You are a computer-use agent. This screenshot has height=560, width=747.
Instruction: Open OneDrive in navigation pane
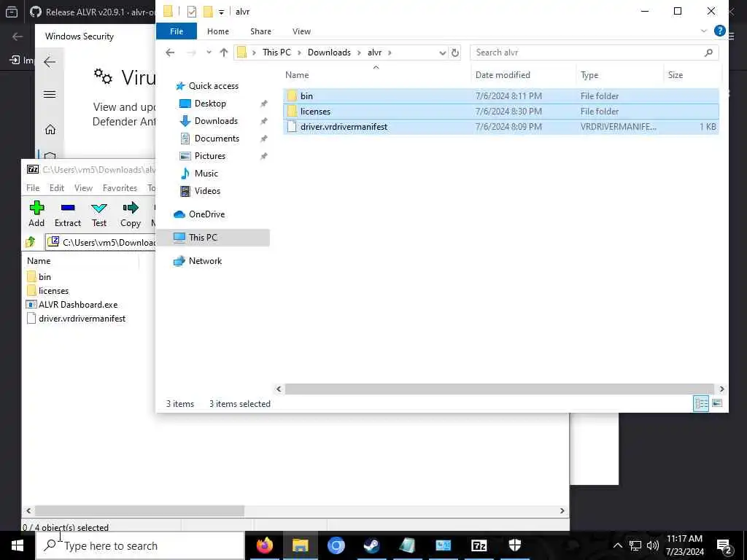point(206,214)
